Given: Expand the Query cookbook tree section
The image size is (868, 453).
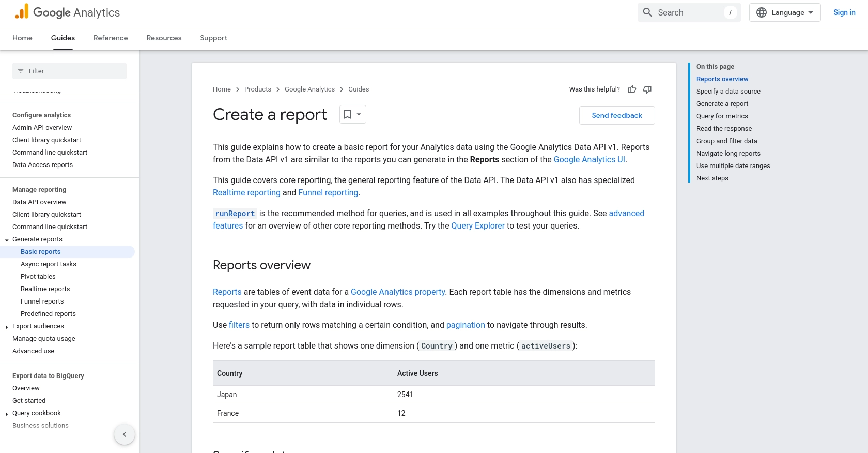Looking at the screenshot, I should coord(7,414).
